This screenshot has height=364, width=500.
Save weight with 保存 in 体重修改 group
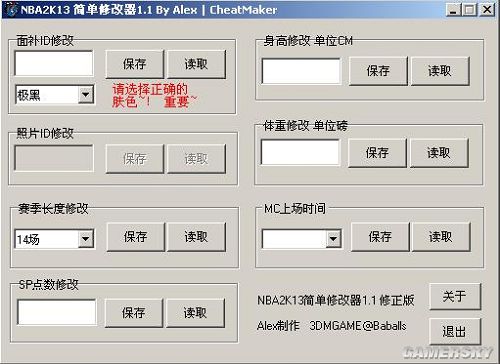[377, 153]
